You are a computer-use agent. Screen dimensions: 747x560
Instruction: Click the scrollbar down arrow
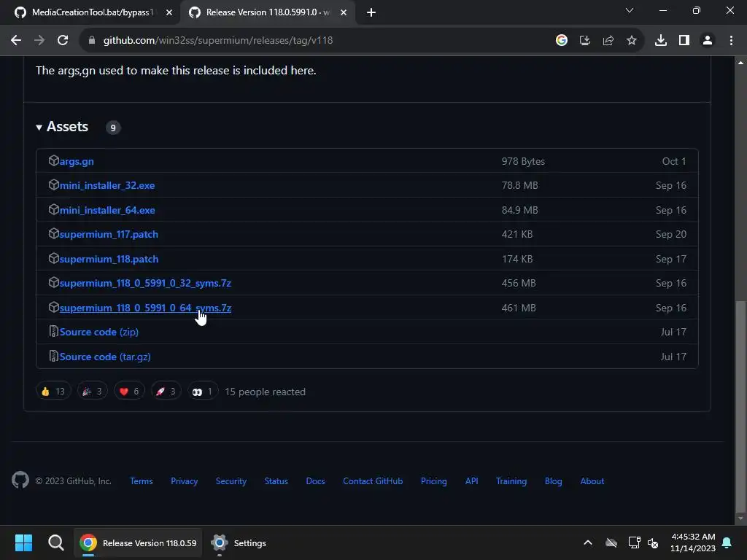[x=740, y=518]
